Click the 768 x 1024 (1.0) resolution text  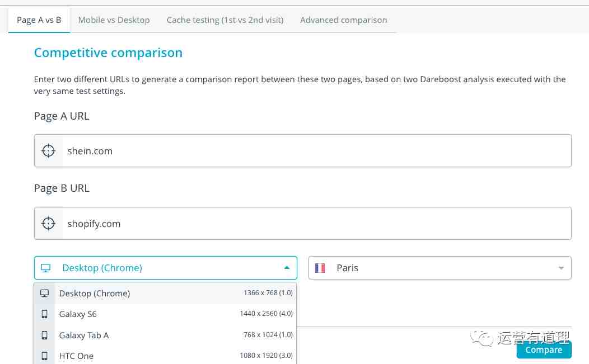(x=268, y=334)
